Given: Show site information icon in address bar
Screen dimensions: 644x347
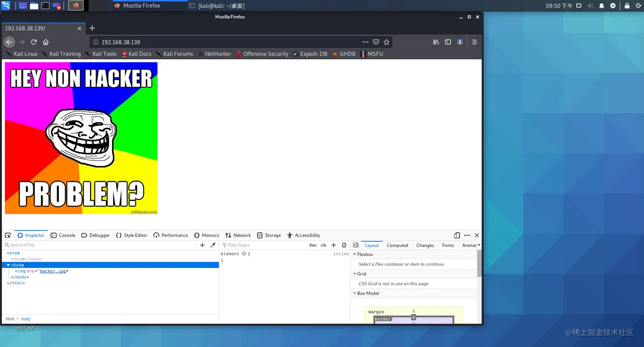Looking at the screenshot, I should pyautogui.click(x=96, y=42).
